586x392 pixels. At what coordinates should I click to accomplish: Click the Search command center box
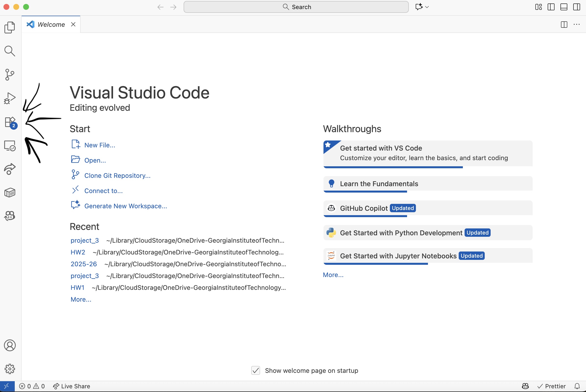click(x=296, y=7)
